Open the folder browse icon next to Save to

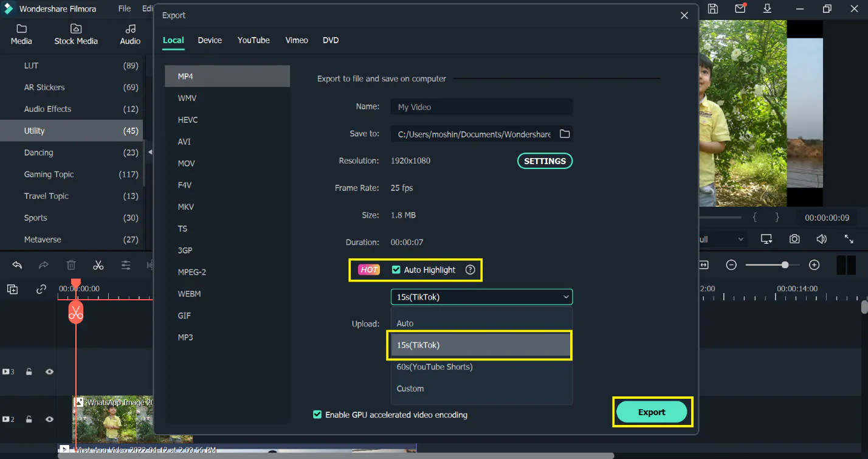[x=564, y=134]
